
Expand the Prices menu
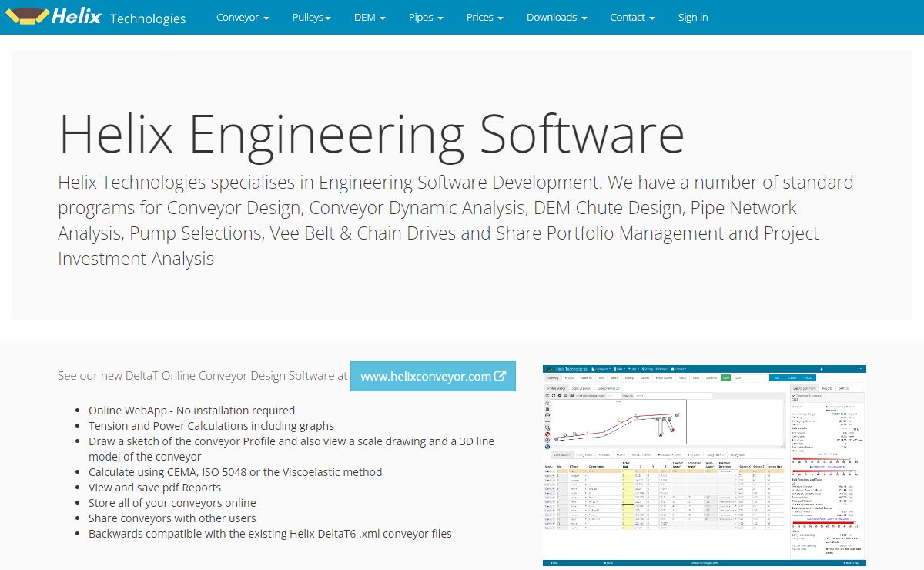pyautogui.click(x=485, y=17)
